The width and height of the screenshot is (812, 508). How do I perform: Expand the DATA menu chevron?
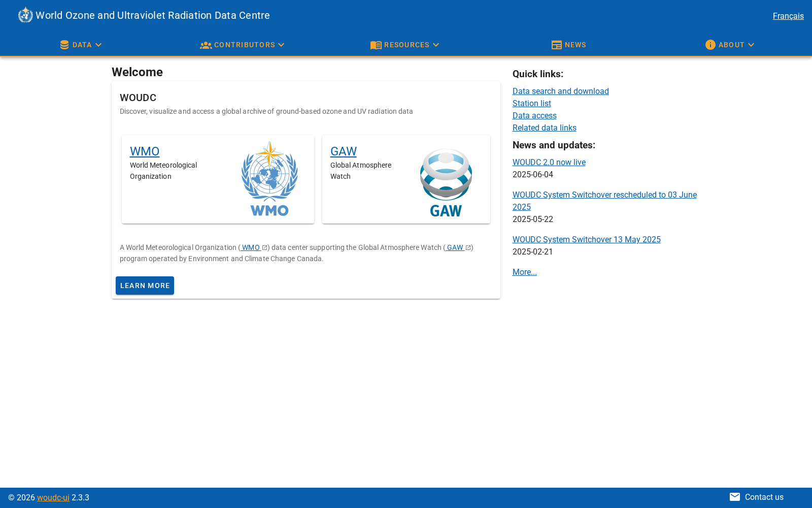click(98, 45)
